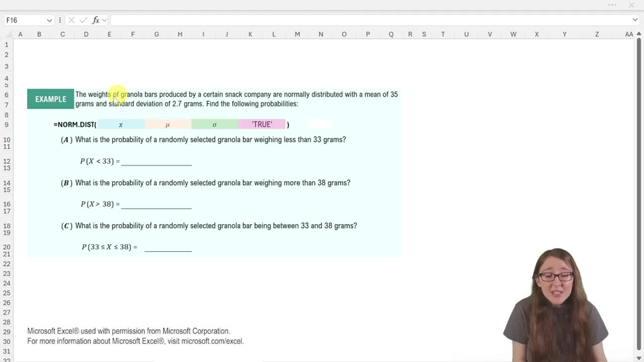Click the microsoft.com/excel information line
Viewport: 644px width, 362px height.
(x=135, y=341)
